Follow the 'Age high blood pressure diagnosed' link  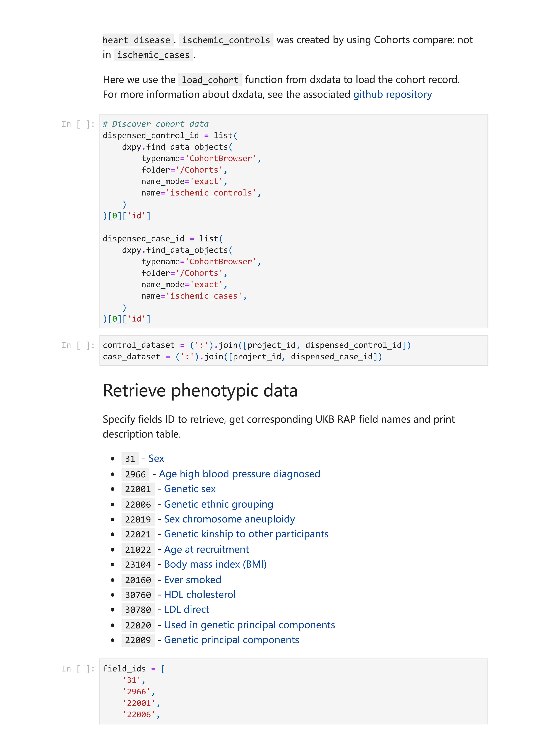point(239,474)
